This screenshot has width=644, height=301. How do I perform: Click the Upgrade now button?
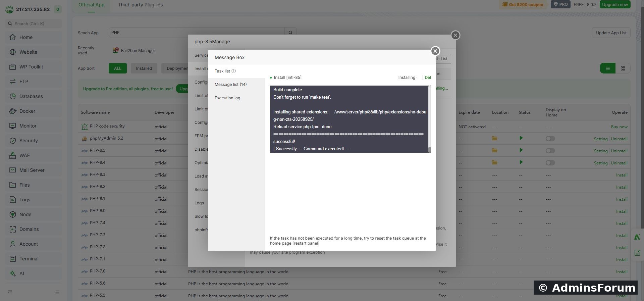pyautogui.click(x=615, y=4)
